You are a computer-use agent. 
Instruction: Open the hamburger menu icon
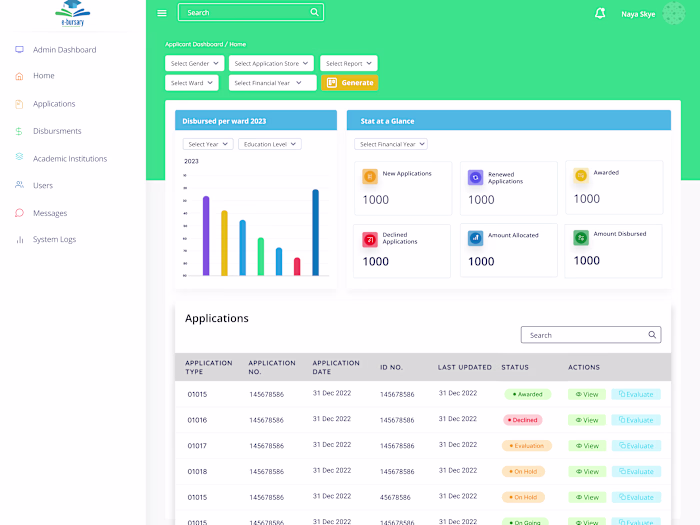[162, 13]
